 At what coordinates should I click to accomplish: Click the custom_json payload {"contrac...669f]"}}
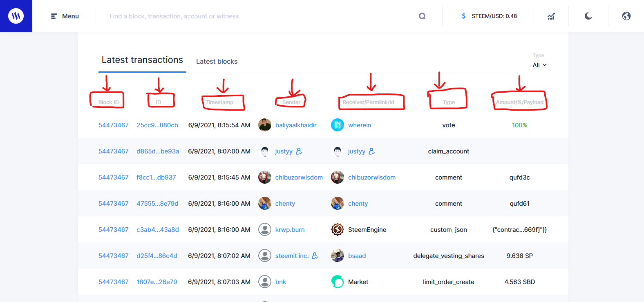coord(520,230)
